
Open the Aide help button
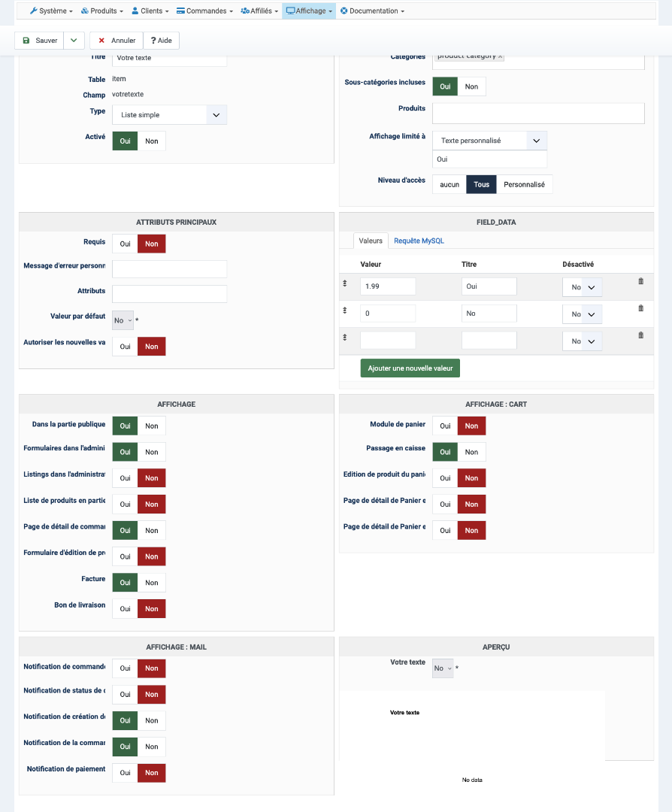coord(161,41)
